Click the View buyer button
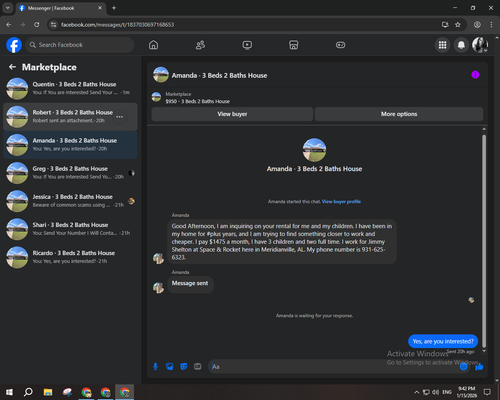 232,114
